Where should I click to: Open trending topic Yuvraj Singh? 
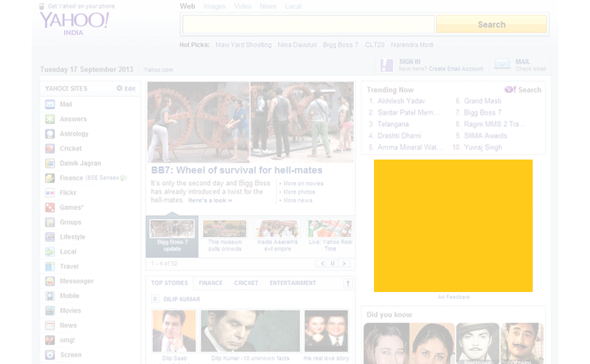point(482,147)
